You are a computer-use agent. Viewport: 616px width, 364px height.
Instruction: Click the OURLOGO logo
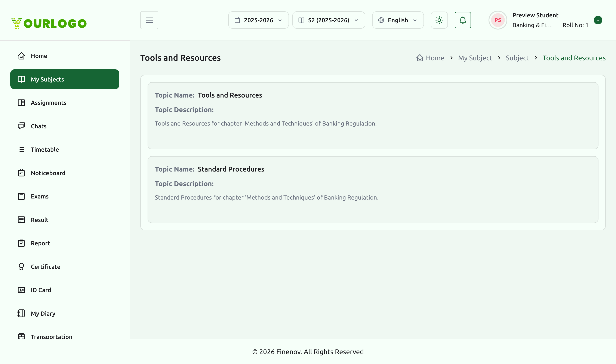[49, 24]
